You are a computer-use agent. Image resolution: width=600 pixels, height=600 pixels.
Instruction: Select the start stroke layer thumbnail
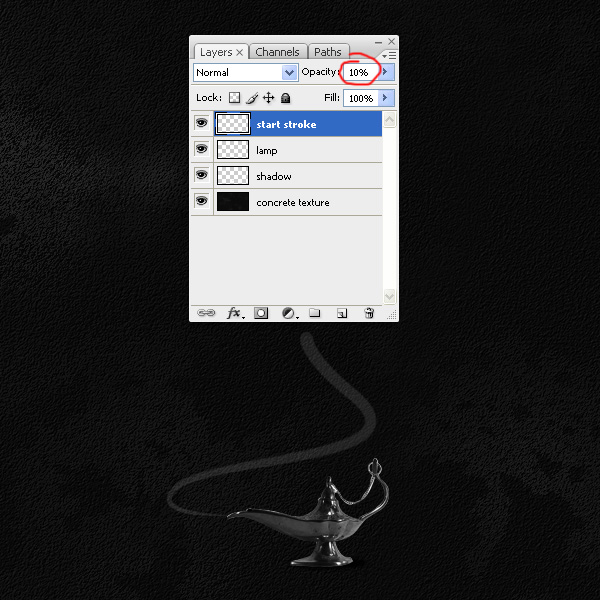click(x=233, y=124)
